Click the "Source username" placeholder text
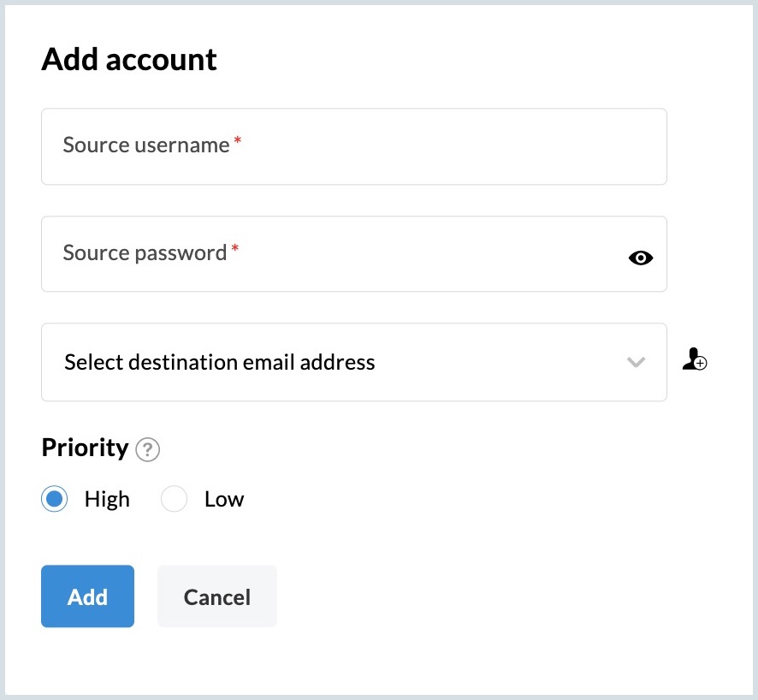The image size is (758, 700). click(145, 145)
